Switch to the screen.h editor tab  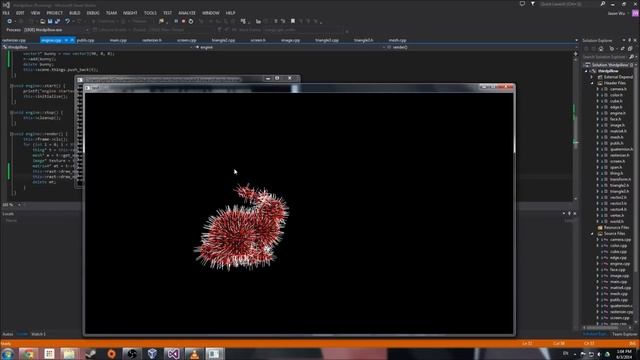[258, 40]
